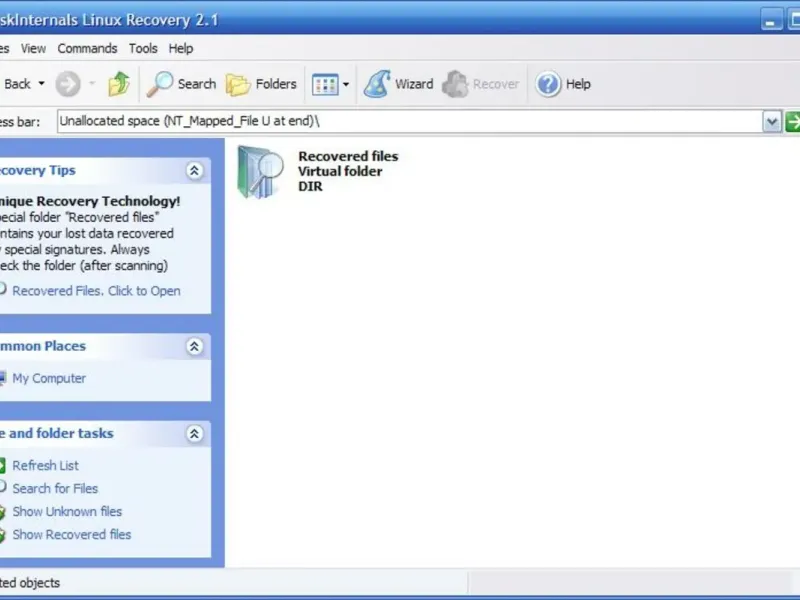Toggle the Folders pane

point(261,84)
